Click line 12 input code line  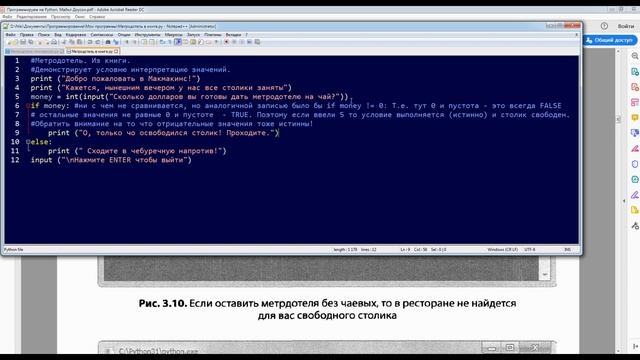point(111,160)
